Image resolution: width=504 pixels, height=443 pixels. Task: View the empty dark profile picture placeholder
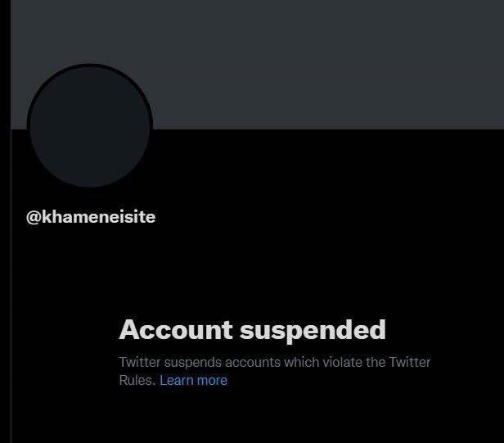90,125
